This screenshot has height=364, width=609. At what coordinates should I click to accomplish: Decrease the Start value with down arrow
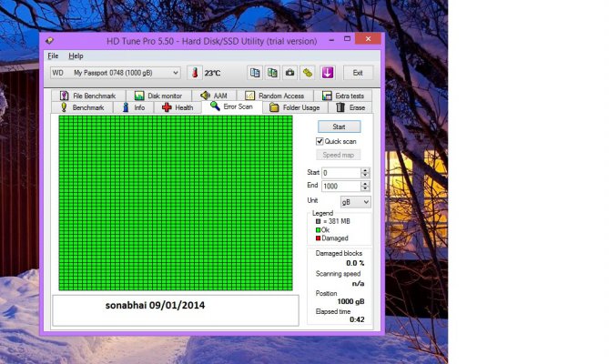[x=365, y=175]
